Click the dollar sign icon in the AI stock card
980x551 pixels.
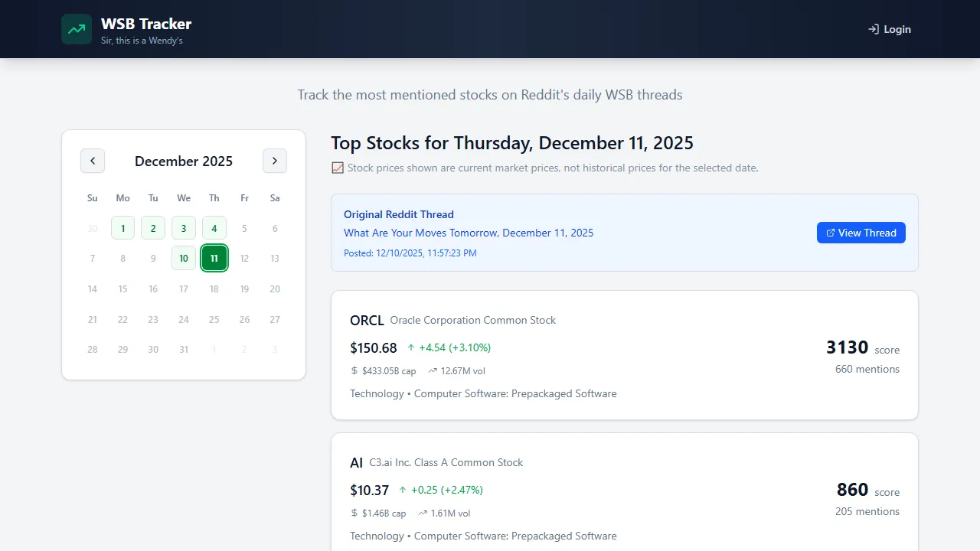coord(353,513)
